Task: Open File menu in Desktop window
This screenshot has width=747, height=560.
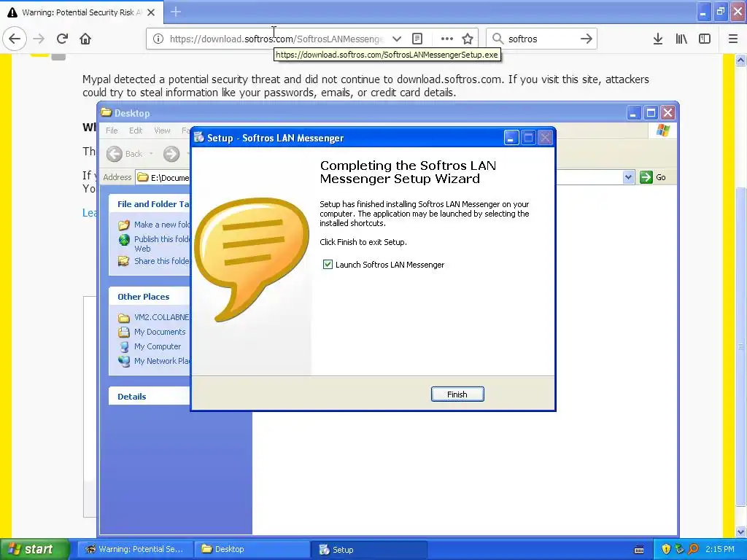Action: 112,131
